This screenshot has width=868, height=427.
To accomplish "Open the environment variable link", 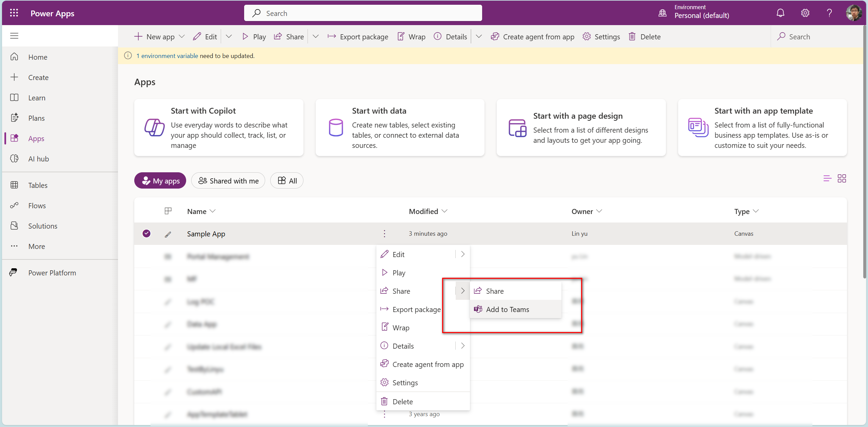I will click(167, 56).
